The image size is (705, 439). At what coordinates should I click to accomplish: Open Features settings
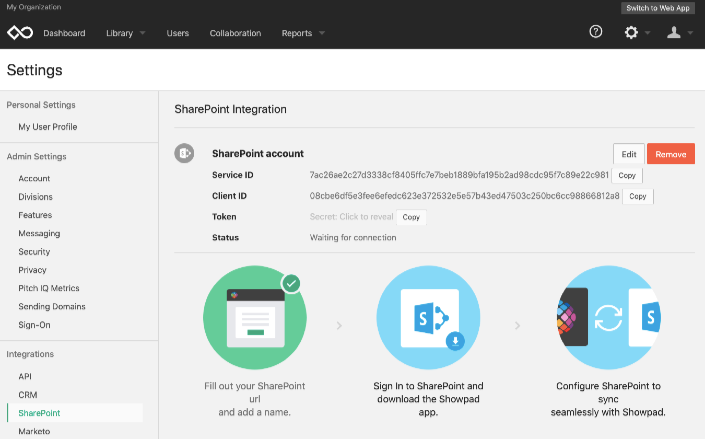point(35,215)
